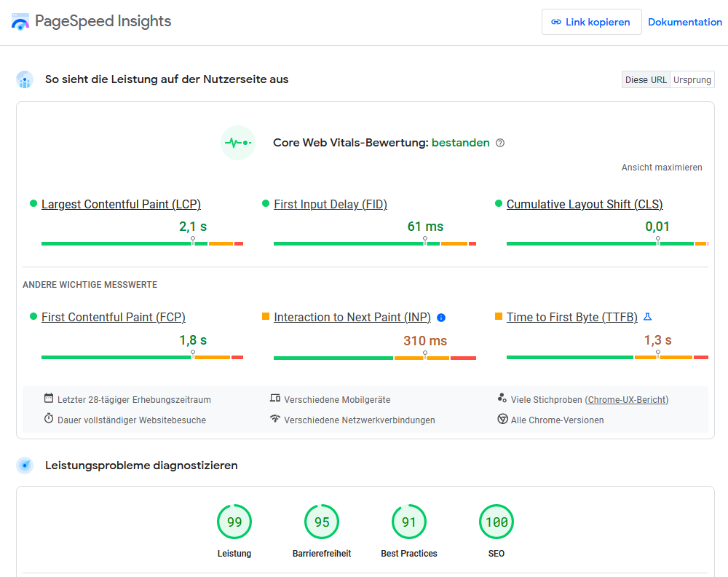728x577 pixels.
Task: Open the Cumulative Layout Shift (CLS) link
Action: click(x=585, y=205)
